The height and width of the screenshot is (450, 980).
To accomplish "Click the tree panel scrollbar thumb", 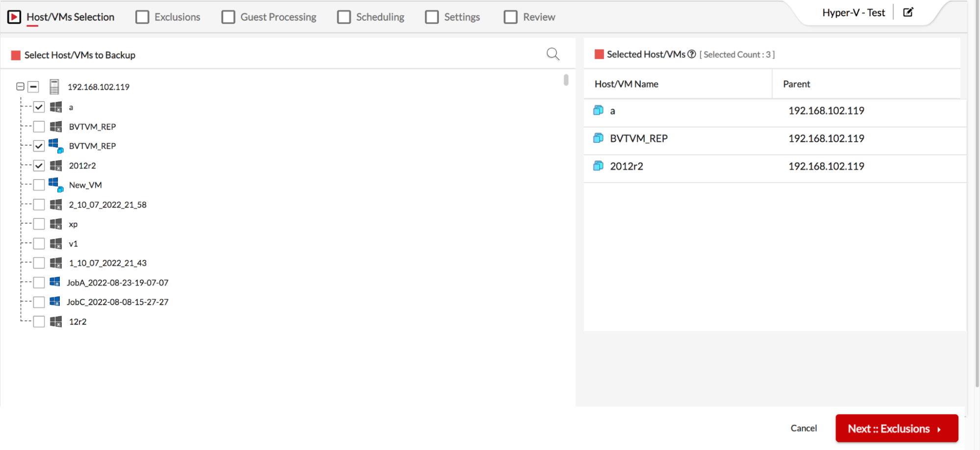I will 566,79.
